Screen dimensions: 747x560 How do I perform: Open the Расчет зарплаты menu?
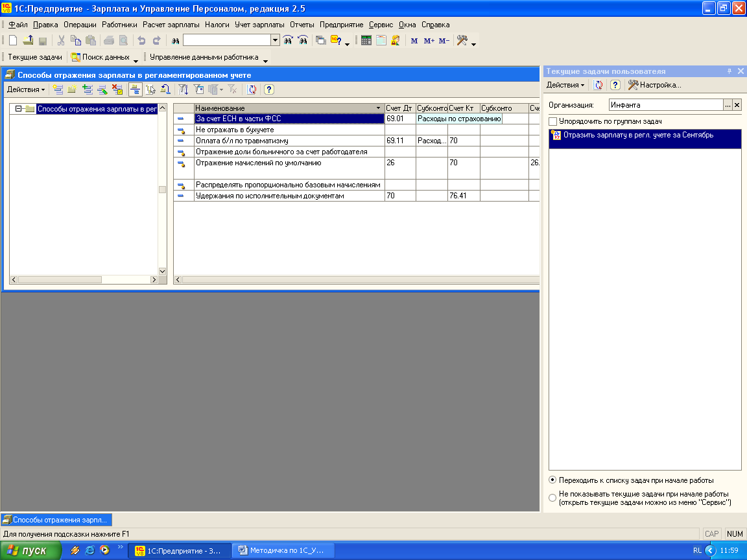coord(171,25)
